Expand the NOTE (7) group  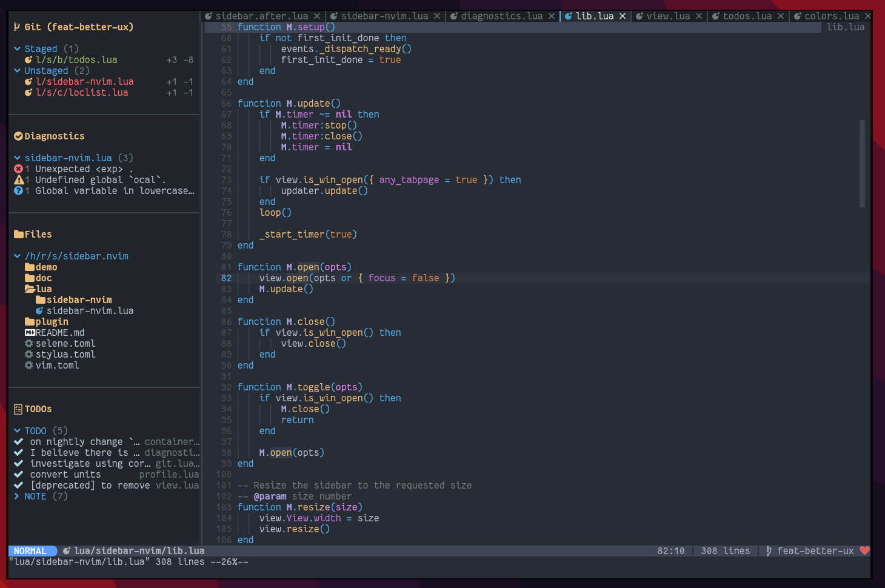(x=17, y=496)
